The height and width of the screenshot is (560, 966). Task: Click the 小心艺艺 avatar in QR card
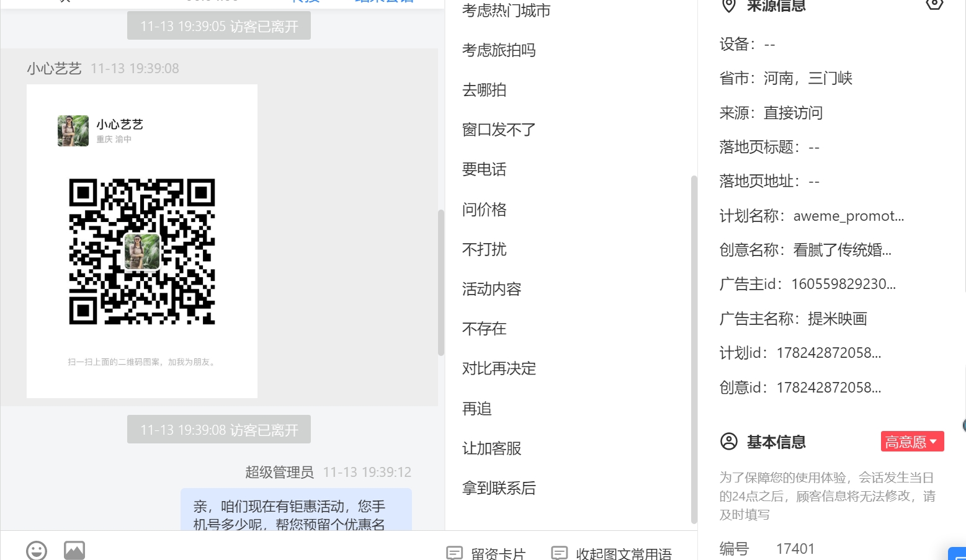[x=73, y=130]
